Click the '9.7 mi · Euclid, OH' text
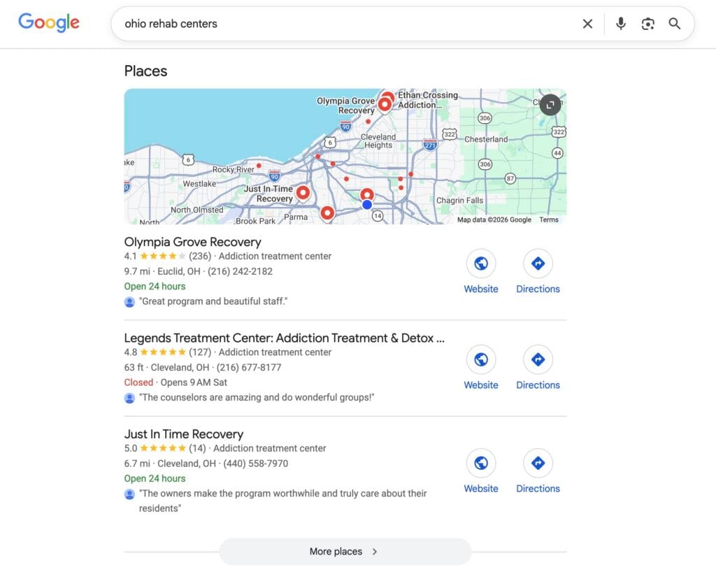The width and height of the screenshot is (716, 588). tap(162, 271)
